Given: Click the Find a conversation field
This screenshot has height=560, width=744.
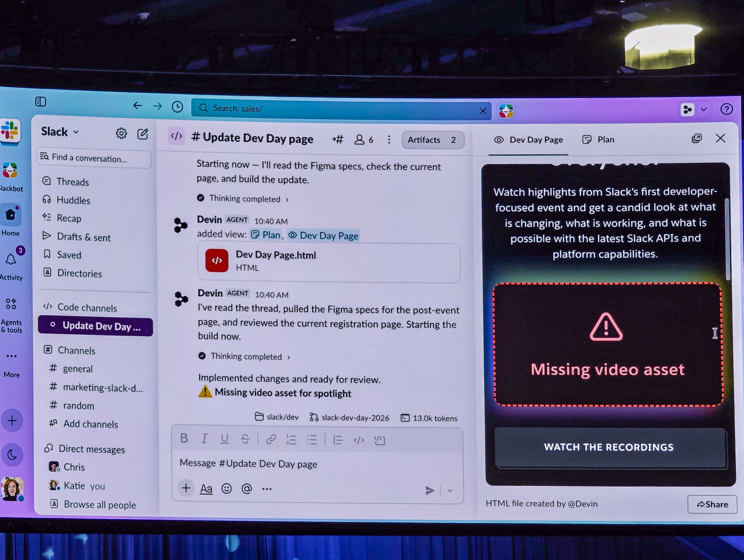Looking at the screenshot, I should (94, 158).
